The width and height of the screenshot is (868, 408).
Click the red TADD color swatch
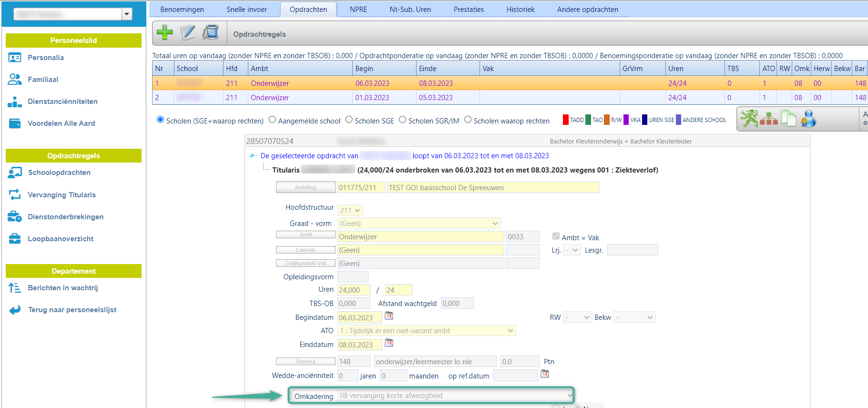pos(566,120)
